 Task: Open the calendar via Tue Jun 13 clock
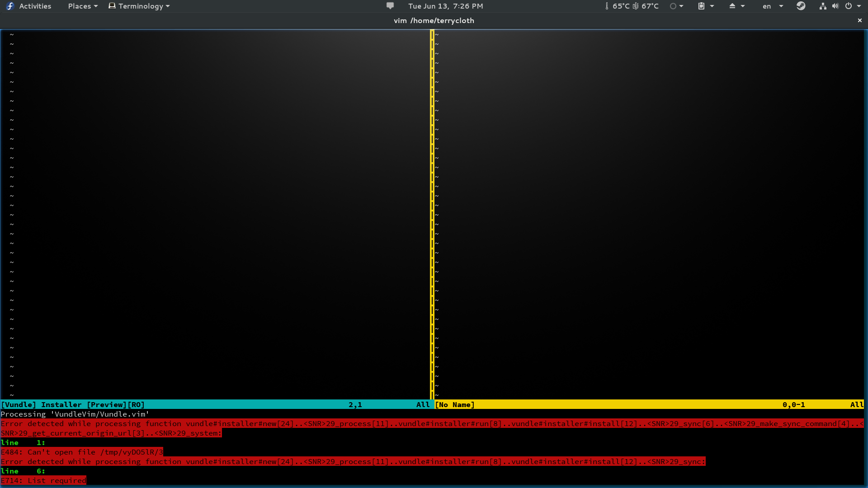445,6
